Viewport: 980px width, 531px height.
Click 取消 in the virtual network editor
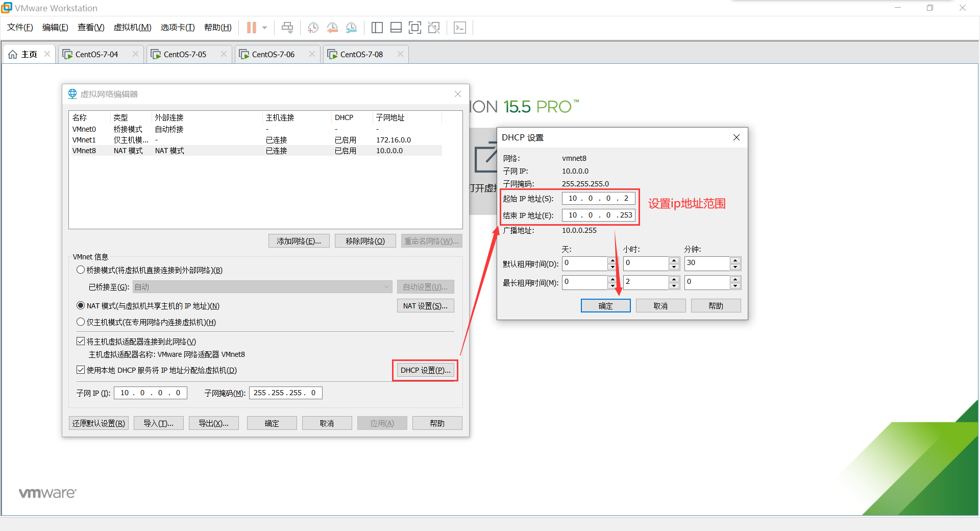point(327,423)
